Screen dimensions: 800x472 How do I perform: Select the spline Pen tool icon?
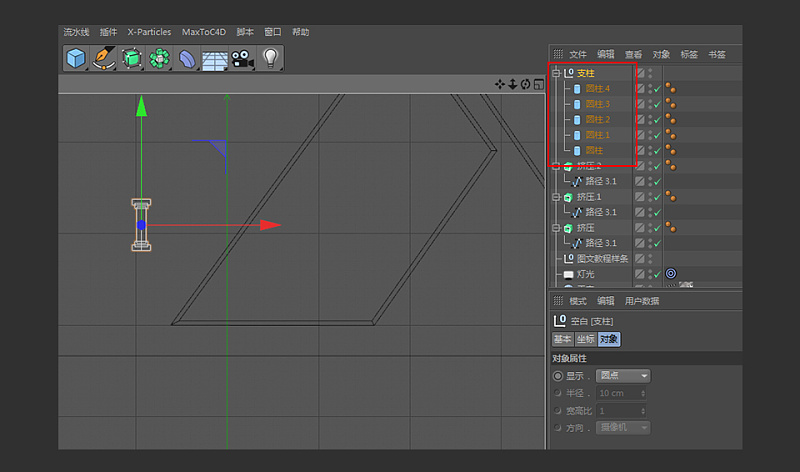[x=104, y=58]
